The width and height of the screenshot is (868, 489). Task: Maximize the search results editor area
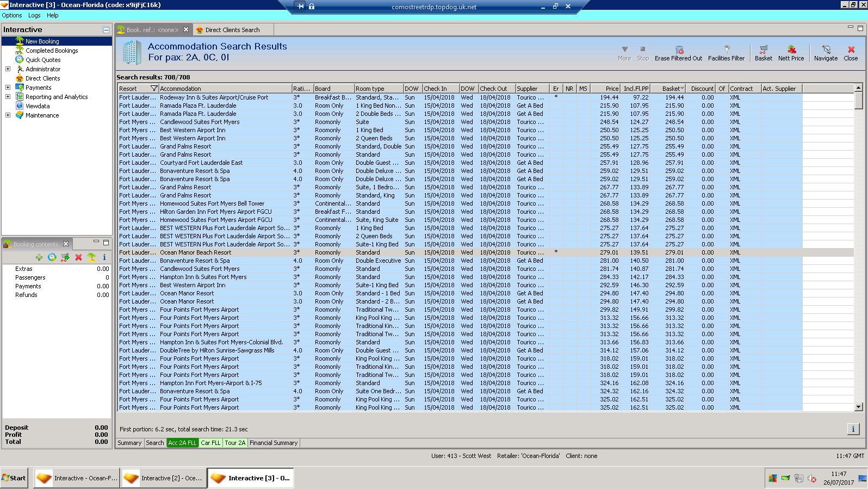pyautogui.click(x=860, y=28)
